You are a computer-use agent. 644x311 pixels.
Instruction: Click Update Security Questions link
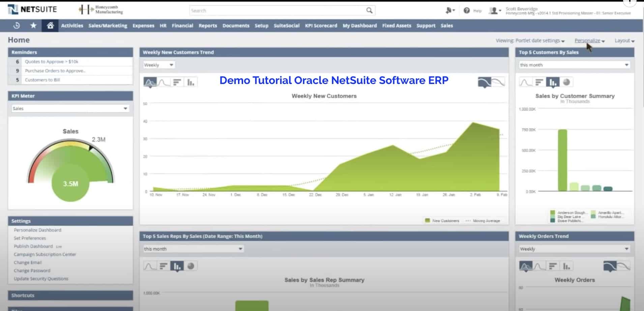(41, 279)
